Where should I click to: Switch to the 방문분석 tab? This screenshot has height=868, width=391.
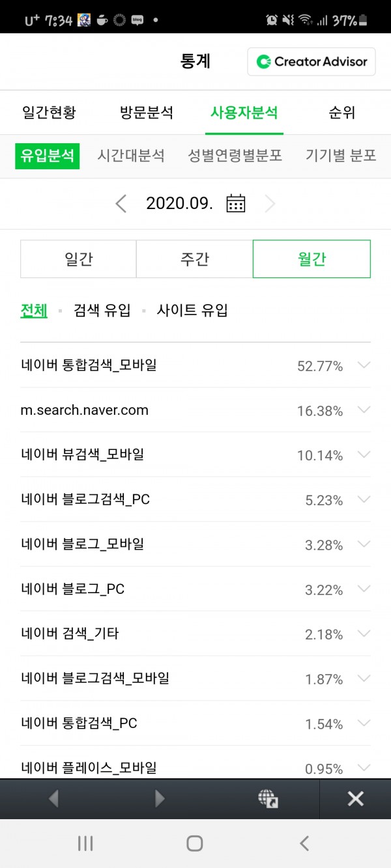tap(147, 113)
